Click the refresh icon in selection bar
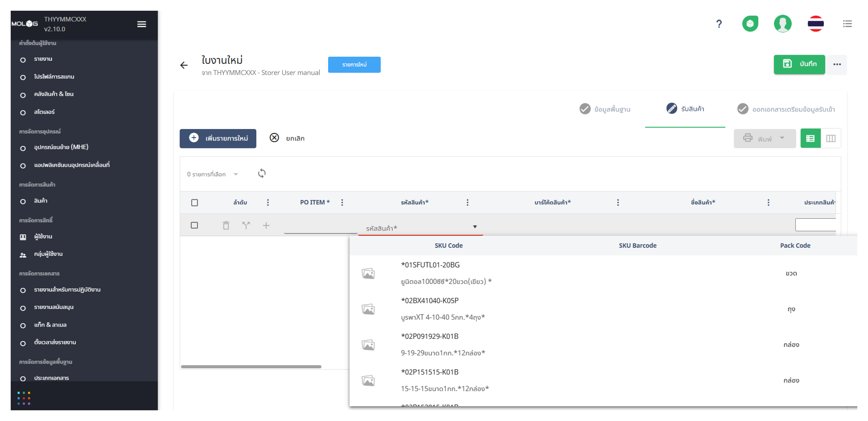 (261, 173)
